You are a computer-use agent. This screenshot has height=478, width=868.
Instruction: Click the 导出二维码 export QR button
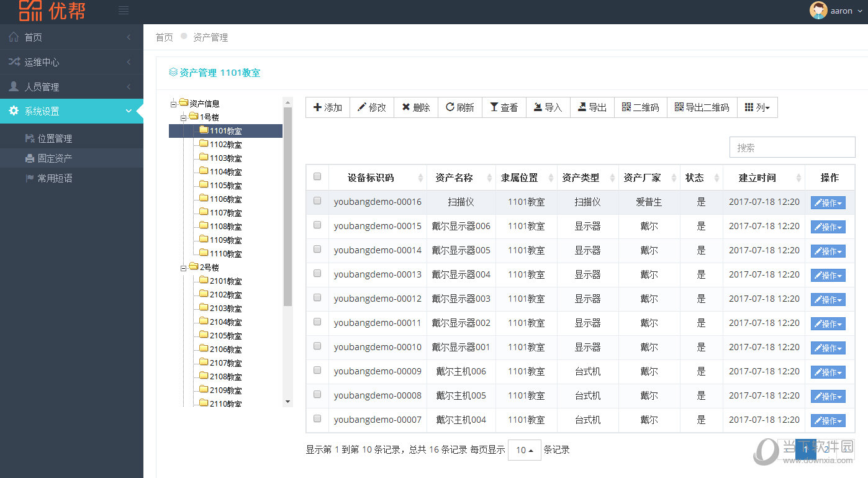(702, 107)
